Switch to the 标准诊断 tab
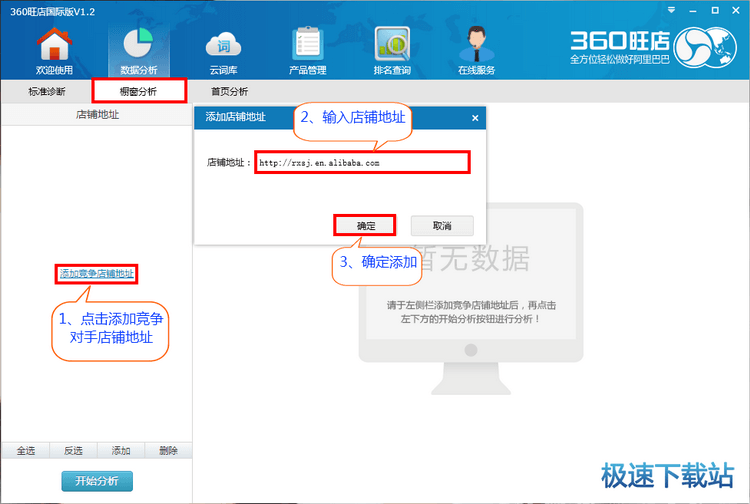Screen dimensions: 750x504 (x=47, y=91)
